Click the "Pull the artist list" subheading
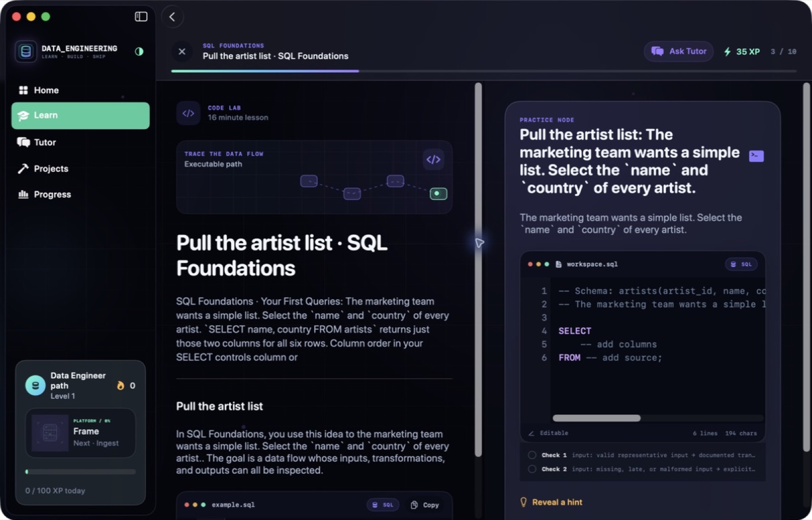 [219, 406]
